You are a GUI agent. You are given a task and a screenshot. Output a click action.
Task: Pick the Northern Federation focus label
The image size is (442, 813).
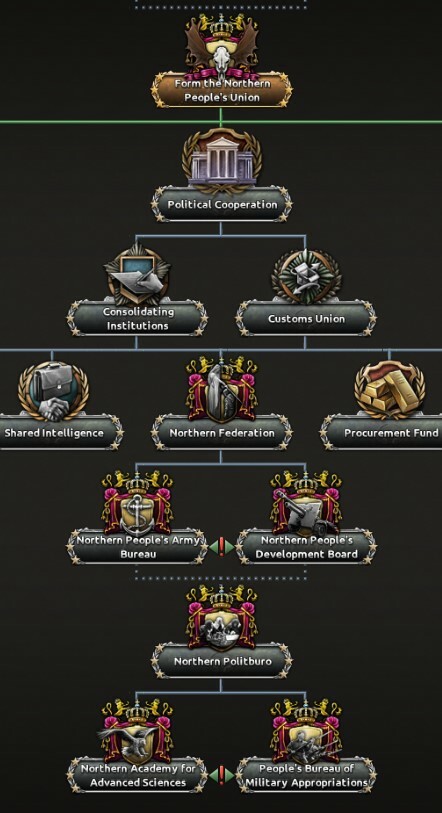pyautogui.click(x=222, y=432)
